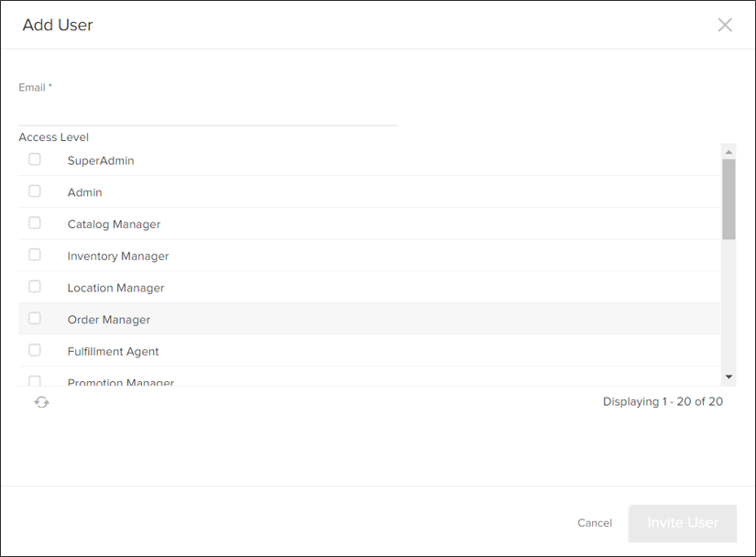
Task: Select the Catalog Manager row label
Action: [114, 224]
